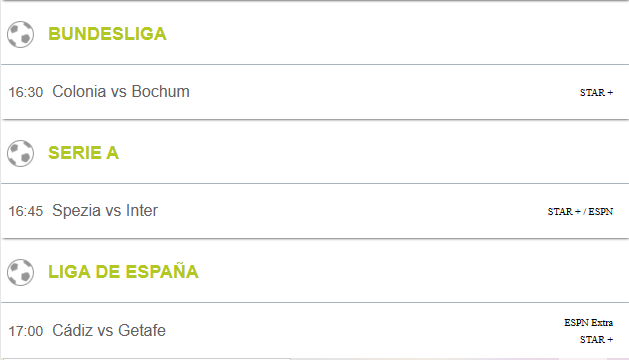The height and width of the screenshot is (360, 629).
Task: Select the Colonia vs Bochum match
Action: pos(121,92)
